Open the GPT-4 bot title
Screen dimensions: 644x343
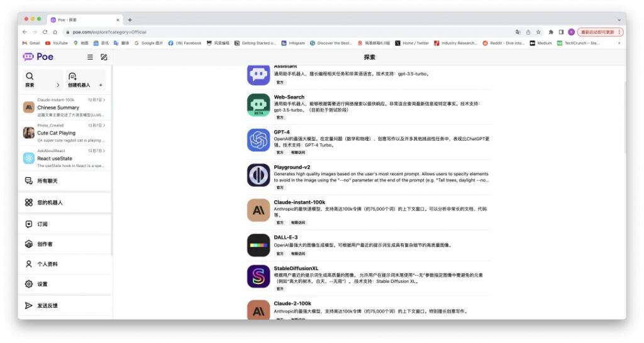click(x=282, y=132)
